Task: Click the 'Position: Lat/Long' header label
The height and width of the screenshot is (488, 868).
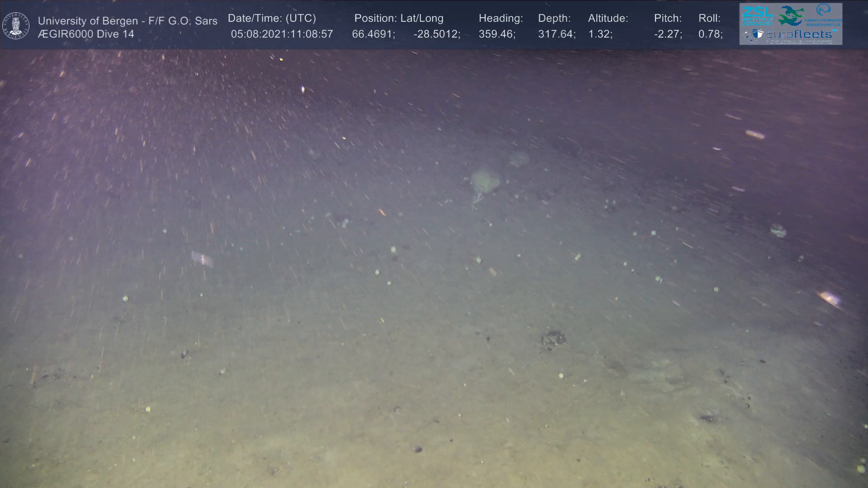Action: 399,19
